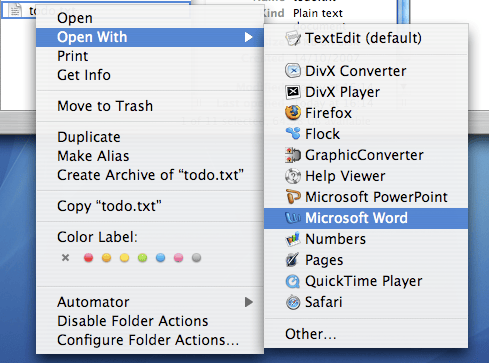Choose Configure Folder Actions…
This screenshot has width=489, height=363.
point(150,340)
